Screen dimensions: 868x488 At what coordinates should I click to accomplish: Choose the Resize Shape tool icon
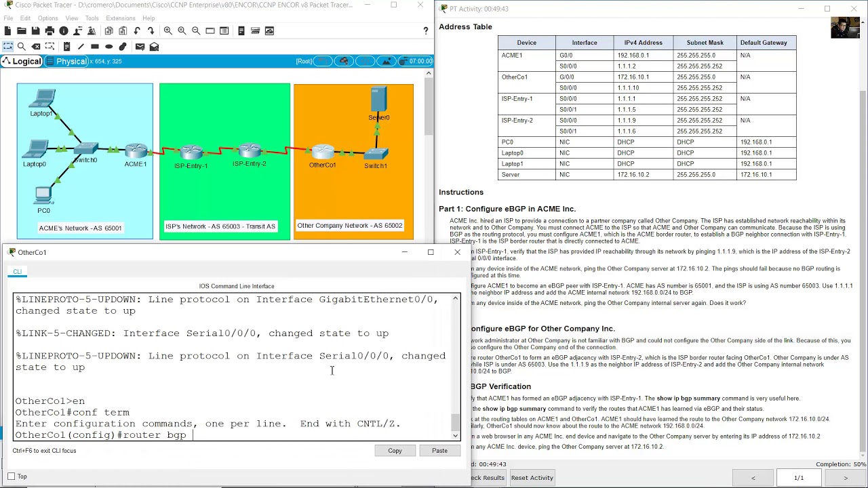click(50, 46)
